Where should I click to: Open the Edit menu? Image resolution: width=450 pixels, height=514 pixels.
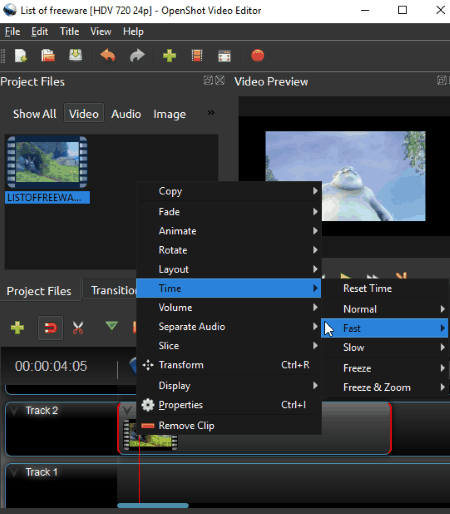coord(40,32)
